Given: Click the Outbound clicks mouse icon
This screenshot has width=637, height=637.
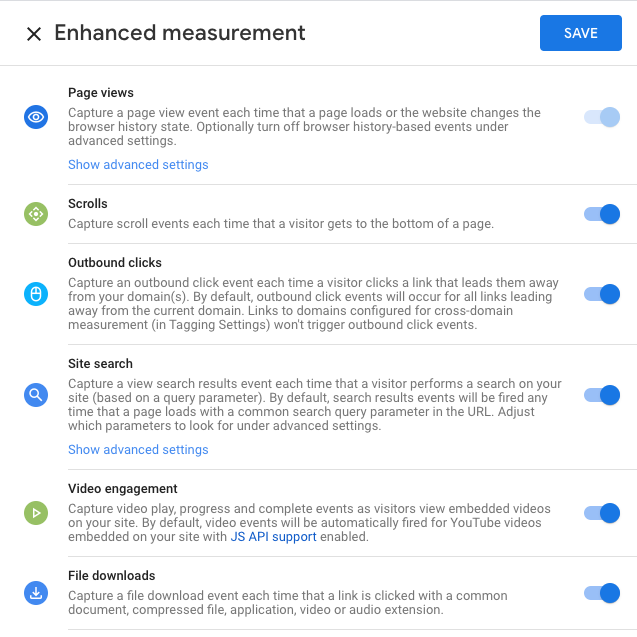Looking at the screenshot, I should point(36,294).
